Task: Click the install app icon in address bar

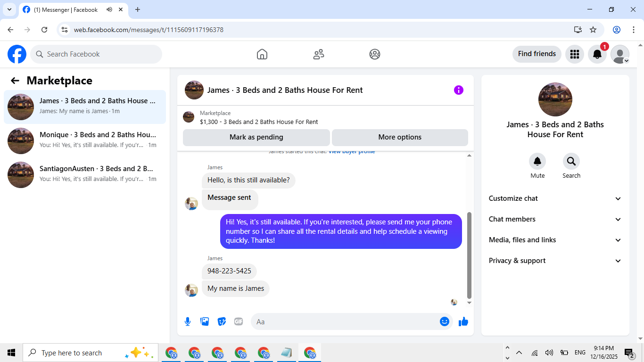Action: click(578, 30)
